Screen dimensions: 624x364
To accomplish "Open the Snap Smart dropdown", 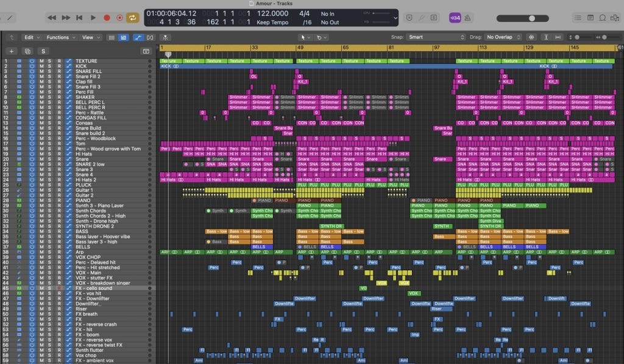I will click(436, 37).
